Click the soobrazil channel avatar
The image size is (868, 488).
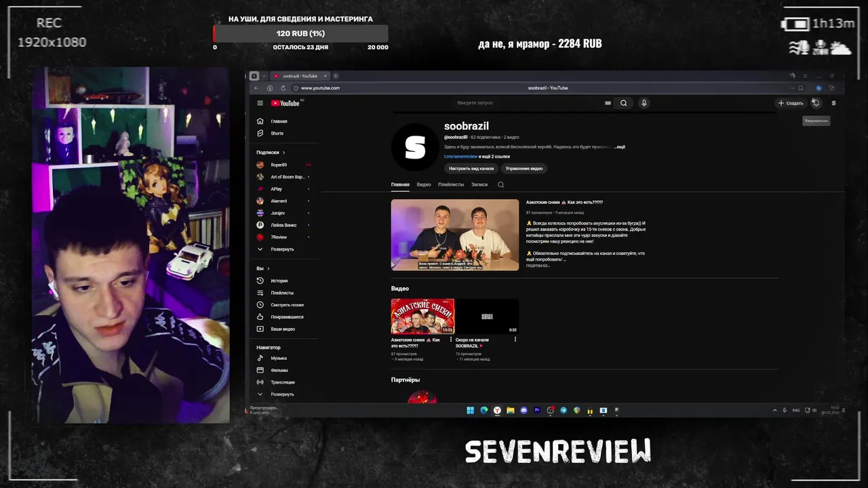(414, 146)
